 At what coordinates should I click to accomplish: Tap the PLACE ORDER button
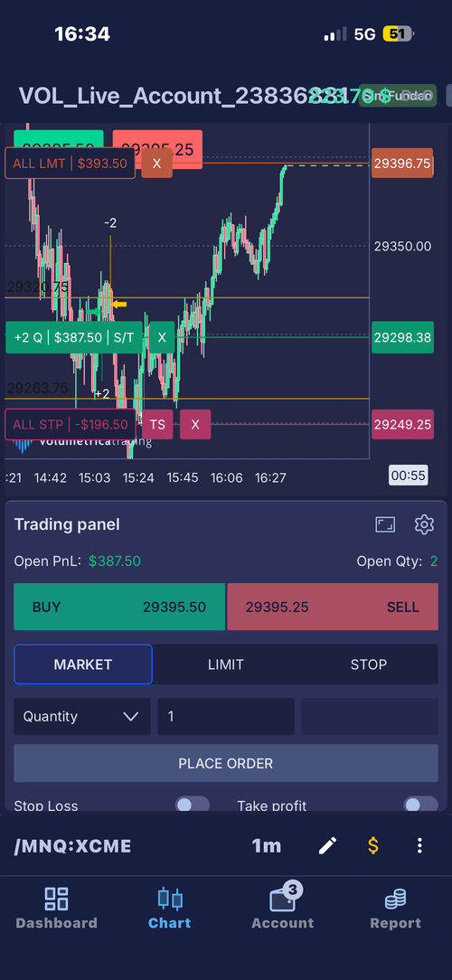(x=226, y=763)
